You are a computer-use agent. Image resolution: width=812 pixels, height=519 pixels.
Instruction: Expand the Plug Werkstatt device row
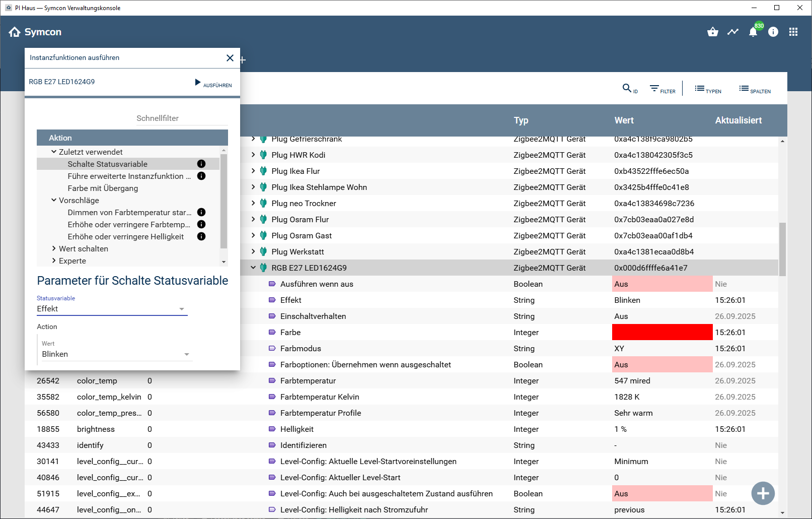253,251
